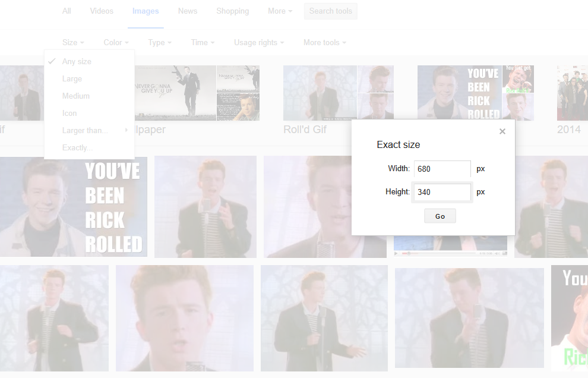Expand the More dropdown
Screen dimensions: 588x378
tap(280, 11)
